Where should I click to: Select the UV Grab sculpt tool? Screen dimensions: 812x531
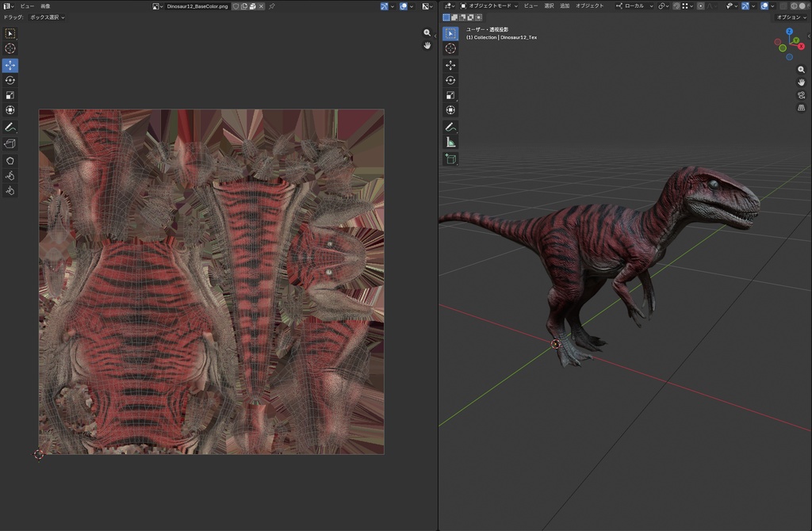coord(10,161)
